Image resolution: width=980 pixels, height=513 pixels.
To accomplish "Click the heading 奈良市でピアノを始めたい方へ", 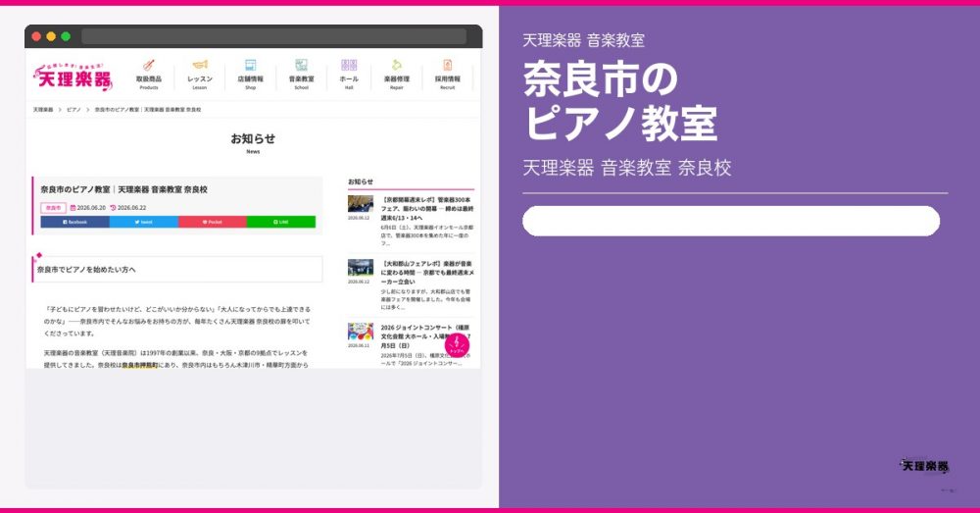I will 86,270.
